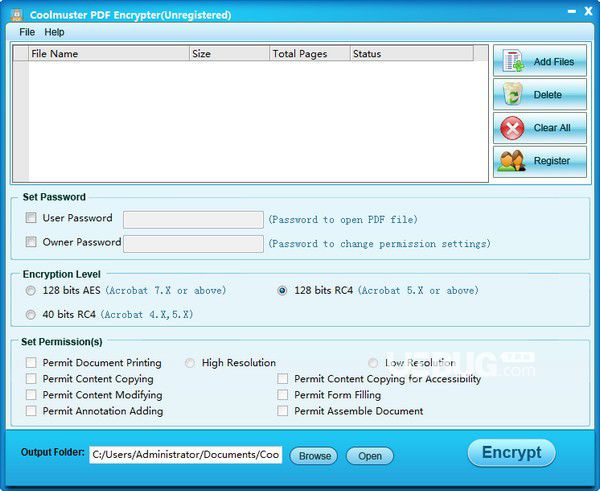This screenshot has width=600, height=491.
Task: Enable the Owner Password checkbox
Action: pyautogui.click(x=31, y=242)
